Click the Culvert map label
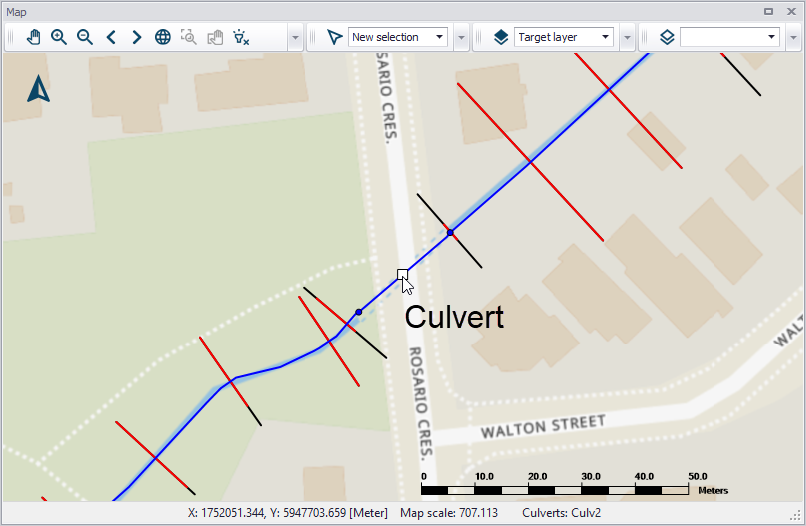The height and width of the screenshot is (526, 806). tap(454, 317)
